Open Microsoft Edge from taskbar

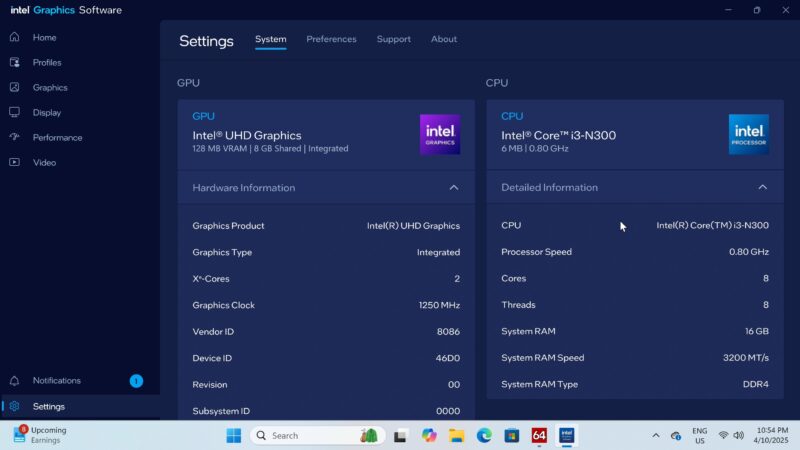pyautogui.click(x=484, y=436)
